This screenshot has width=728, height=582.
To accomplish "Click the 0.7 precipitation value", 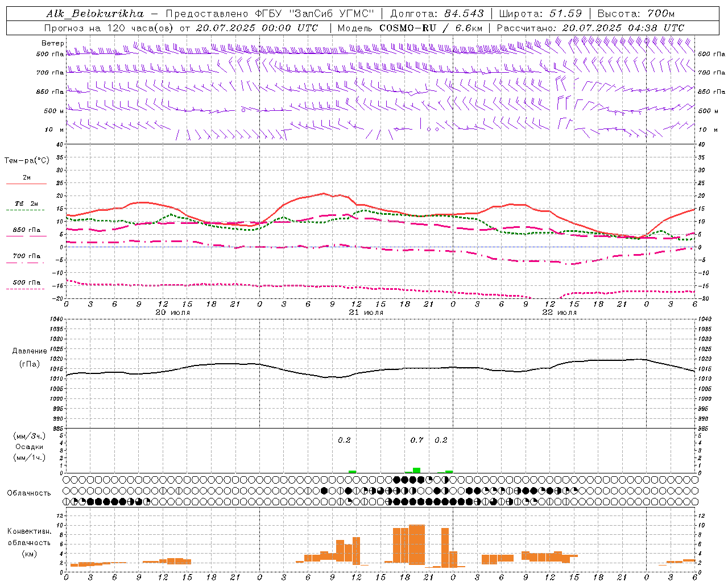I will 417,440.
